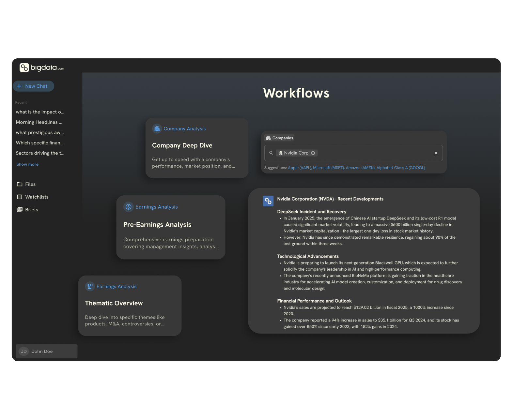Open the Thematic Overview workflow
Screen dimensions: 513x420
point(130,306)
